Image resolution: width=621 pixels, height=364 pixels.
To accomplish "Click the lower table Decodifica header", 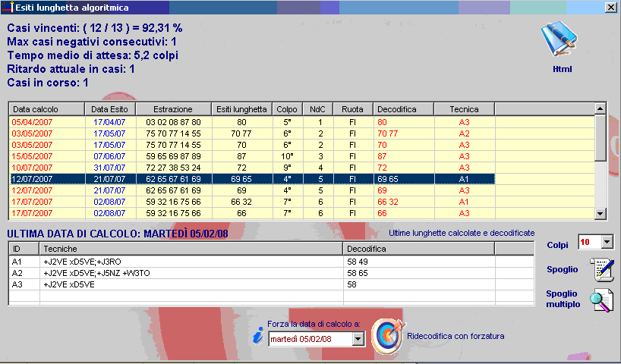I will pos(418,249).
